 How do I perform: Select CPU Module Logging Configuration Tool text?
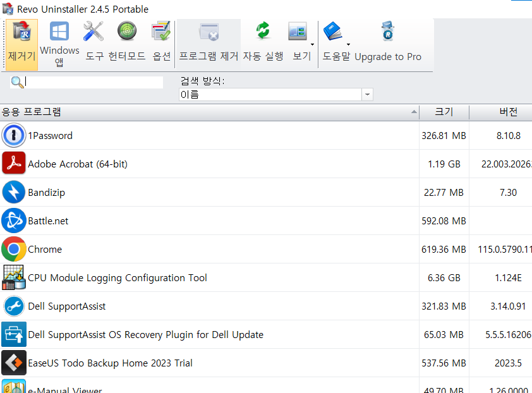118,278
